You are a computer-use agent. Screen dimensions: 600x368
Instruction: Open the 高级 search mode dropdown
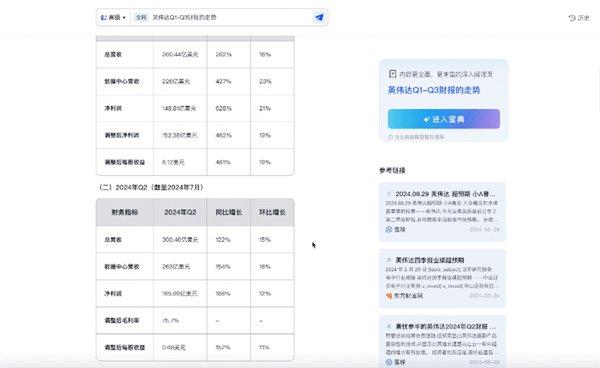(113, 18)
